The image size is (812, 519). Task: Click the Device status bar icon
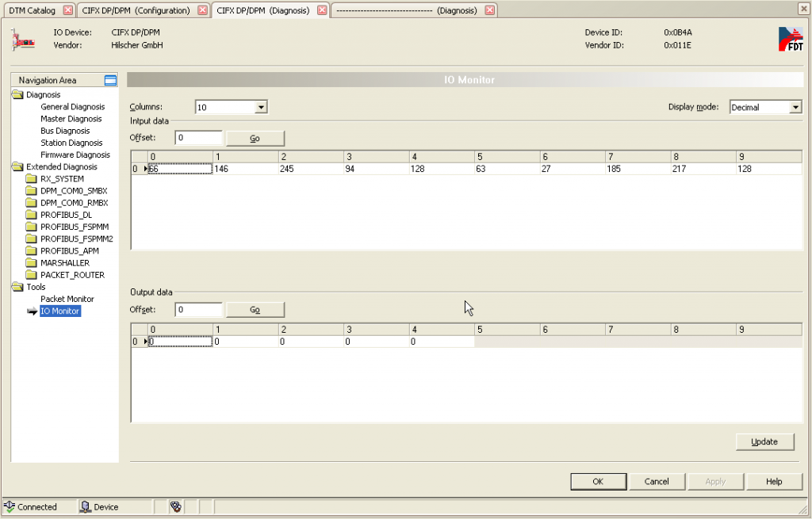tap(86, 507)
